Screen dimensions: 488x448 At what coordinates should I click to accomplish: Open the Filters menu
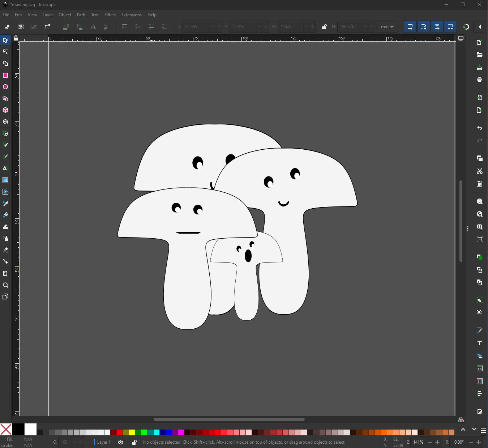[110, 15]
